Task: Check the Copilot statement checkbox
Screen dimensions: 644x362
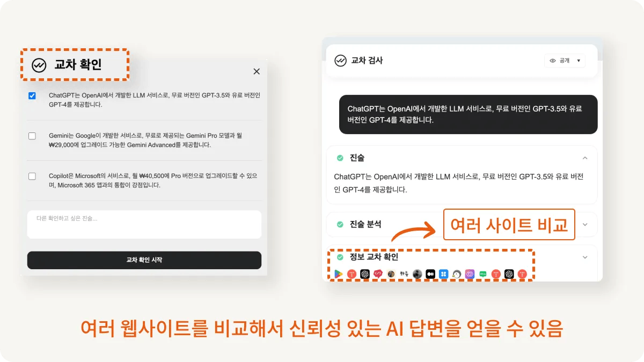Action: point(32,176)
